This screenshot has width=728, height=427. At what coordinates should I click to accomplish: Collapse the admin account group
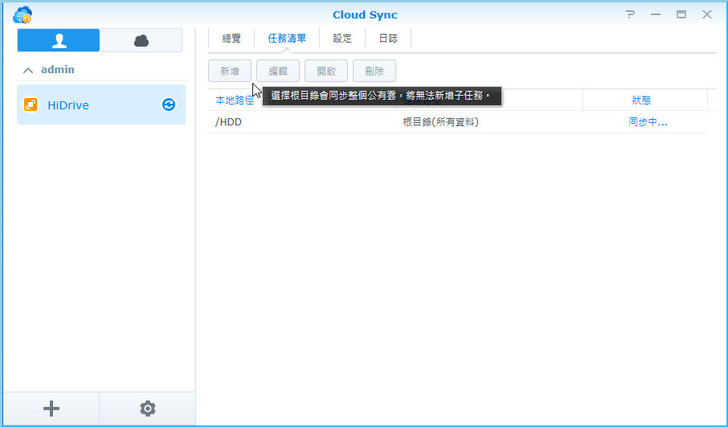tap(27, 70)
